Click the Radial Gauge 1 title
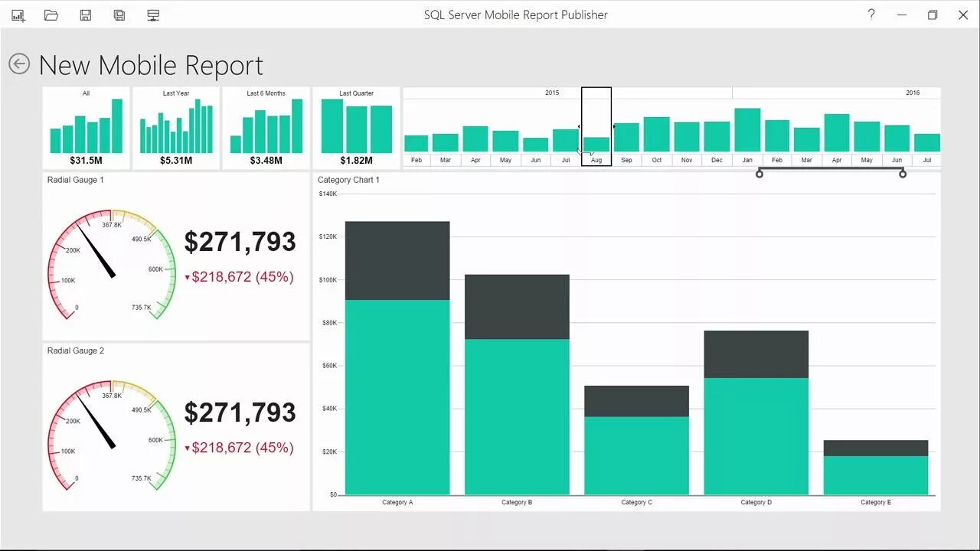The image size is (980, 551). tap(76, 180)
